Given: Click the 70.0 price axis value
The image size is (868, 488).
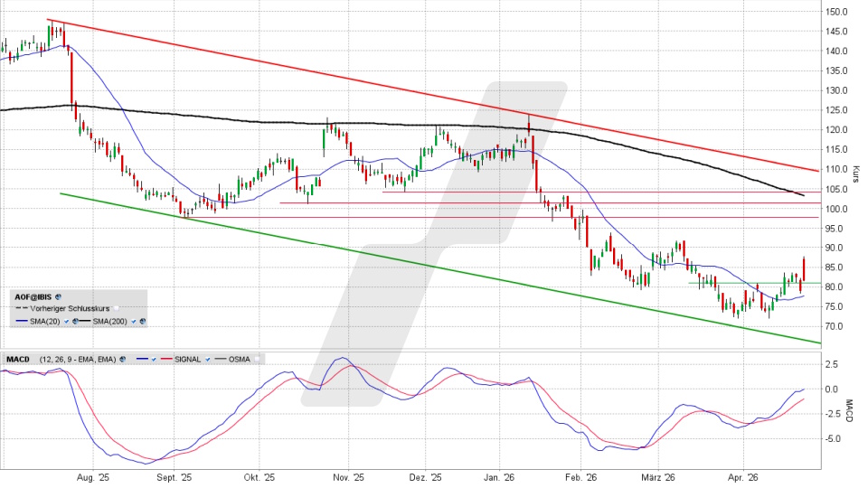Looking at the screenshot, I should point(836,326).
